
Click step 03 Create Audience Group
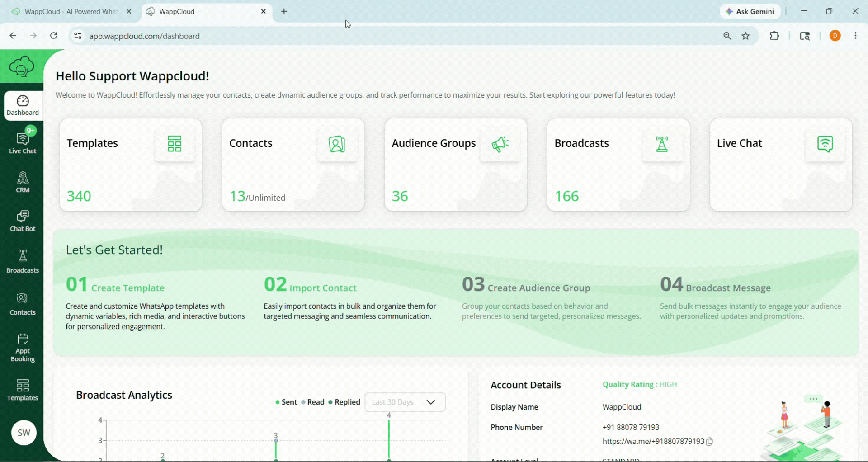[526, 285]
